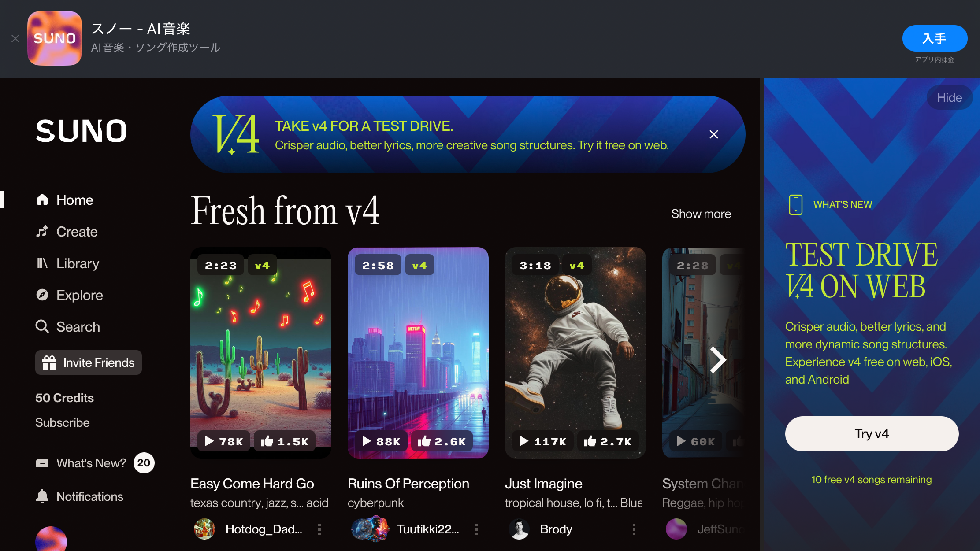The height and width of the screenshot is (551, 980).
Task: Click the Subscribe link in sidebar
Action: coord(63,423)
